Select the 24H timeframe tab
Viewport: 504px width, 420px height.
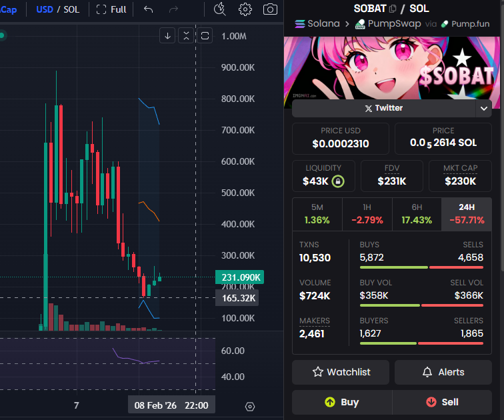click(467, 214)
